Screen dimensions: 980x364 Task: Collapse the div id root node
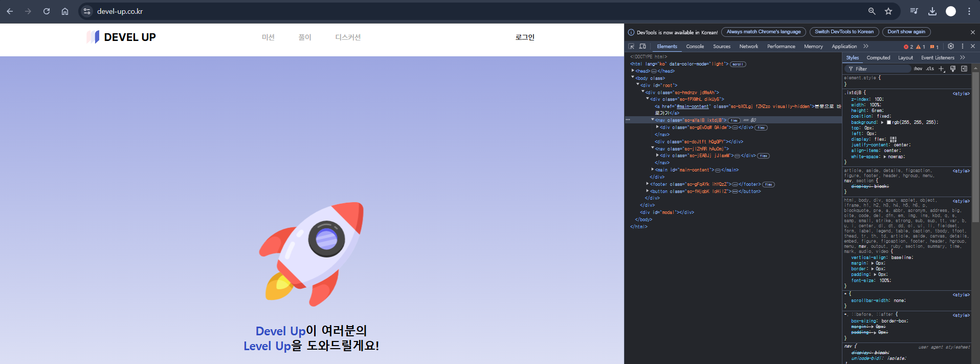tap(638, 85)
